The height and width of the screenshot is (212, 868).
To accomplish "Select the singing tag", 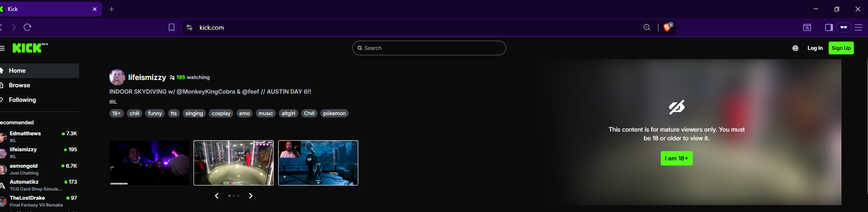I will point(194,113).
